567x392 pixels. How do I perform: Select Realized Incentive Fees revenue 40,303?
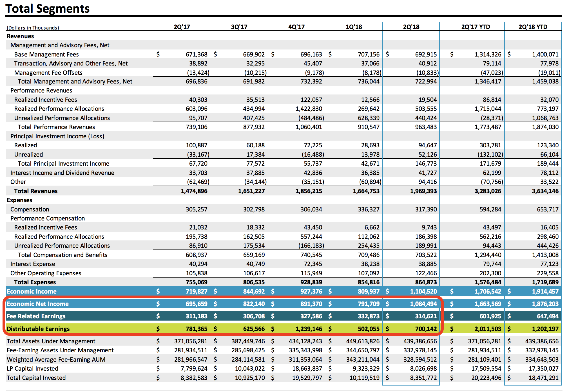[198, 100]
